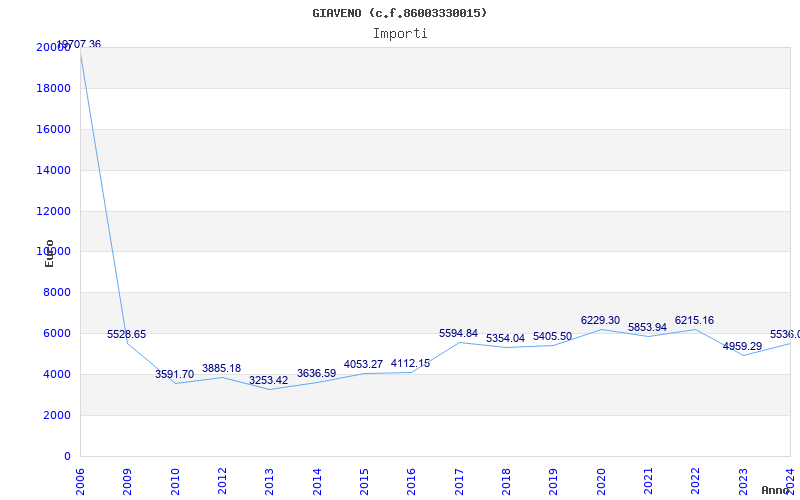This screenshot has height=500, width=800.
Task: Click x-axis year label 2010
Action: (x=175, y=482)
